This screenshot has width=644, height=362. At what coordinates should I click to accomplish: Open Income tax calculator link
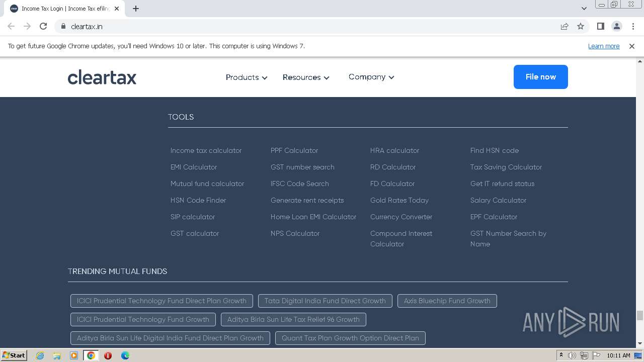[x=206, y=150]
